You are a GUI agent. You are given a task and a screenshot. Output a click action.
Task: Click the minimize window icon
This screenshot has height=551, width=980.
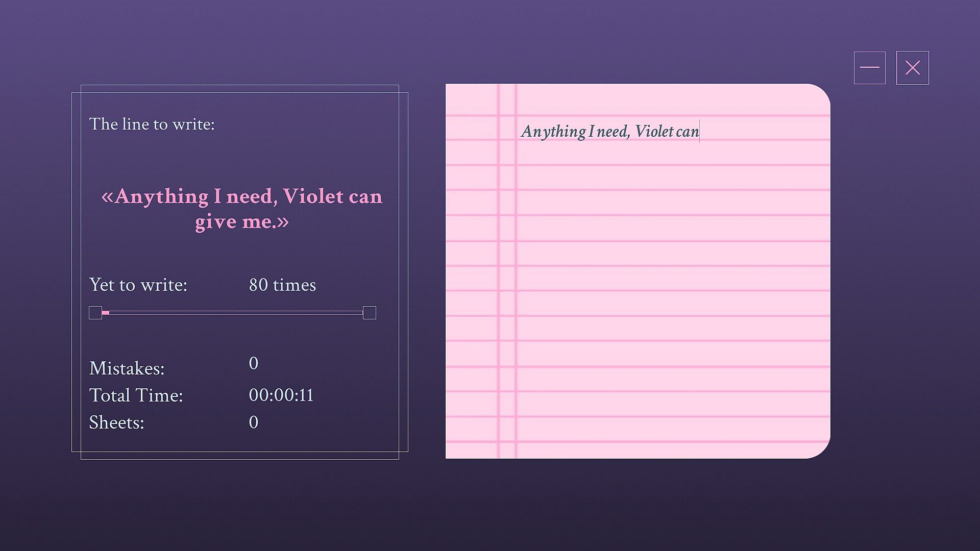click(869, 68)
